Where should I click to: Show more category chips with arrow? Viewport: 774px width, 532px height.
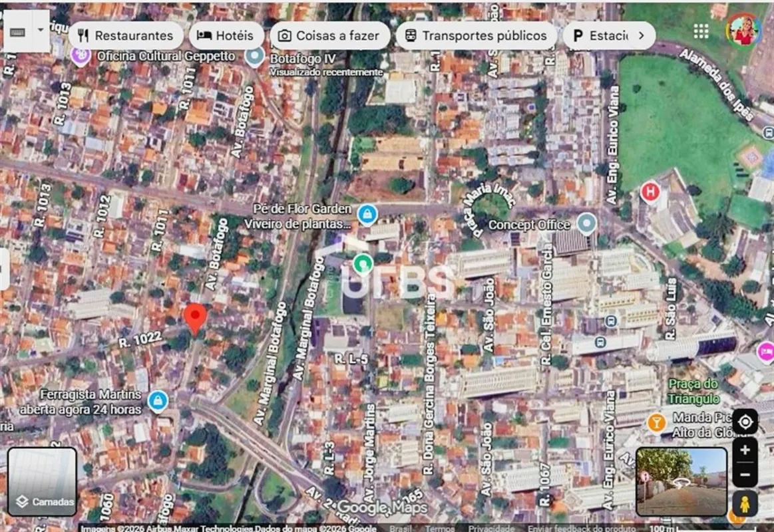click(642, 35)
